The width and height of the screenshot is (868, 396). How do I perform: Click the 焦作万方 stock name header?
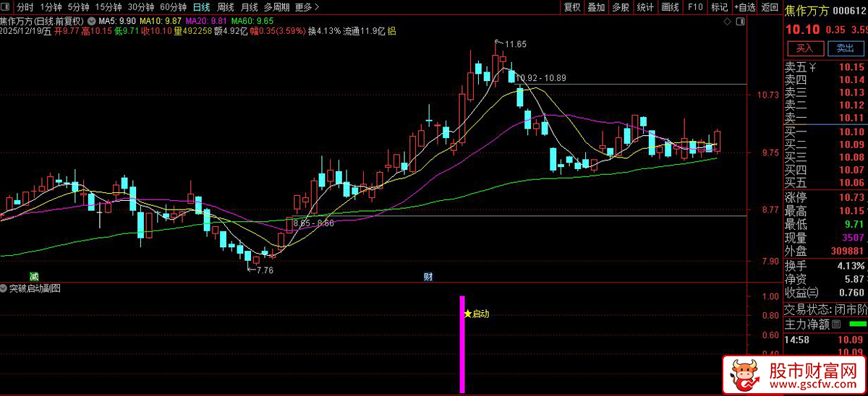pos(807,11)
